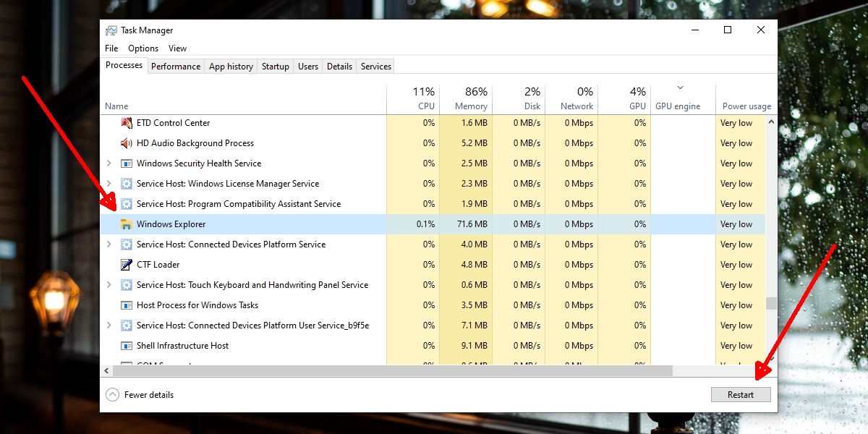The height and width of the screenshot is (434, 868).
Task: Select the Shell Infrastructure Host process name
Action: click(x=182, y=346)
